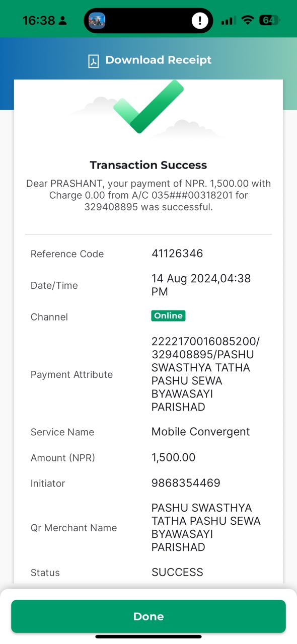The height and width of the screenshot is (644, 297).
Task: Tap the battery indicator showing 64
Action: [x=269, y=20]
